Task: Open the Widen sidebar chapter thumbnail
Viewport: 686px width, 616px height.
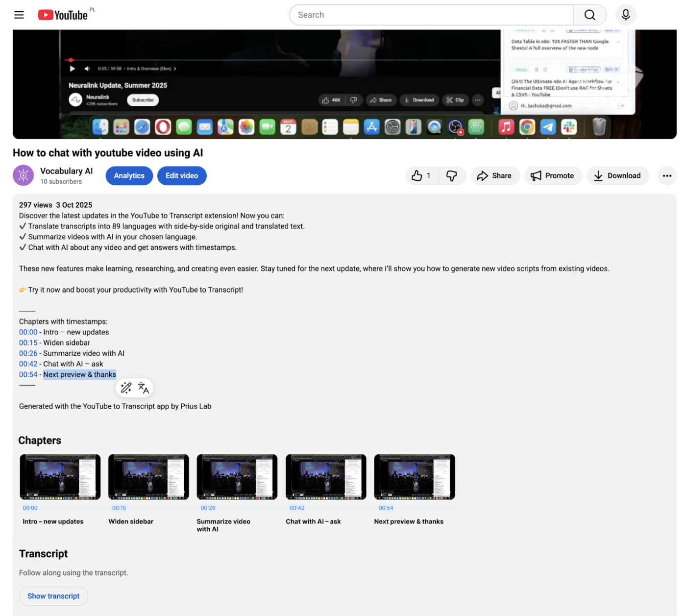Action: [x=148, y=476]
